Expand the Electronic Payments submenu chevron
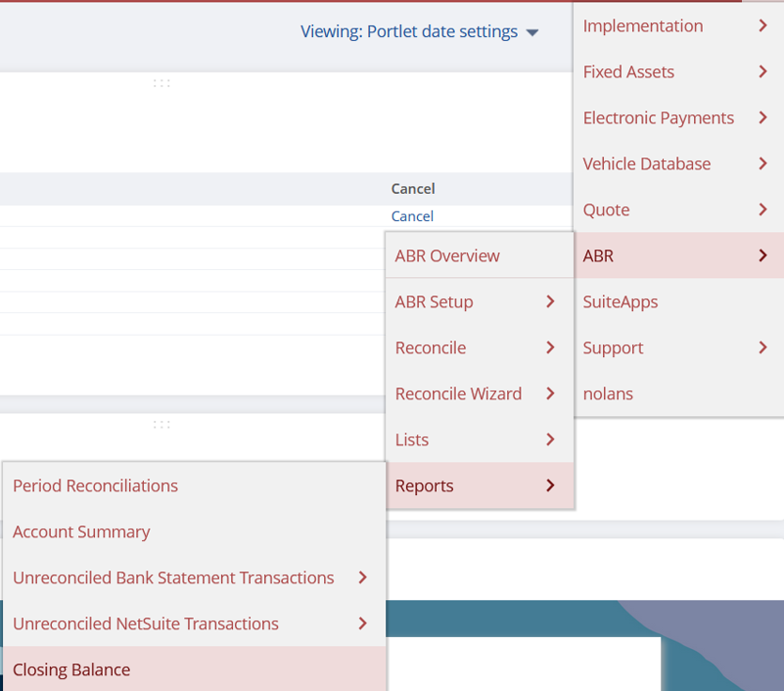This screenshot has height=691, width=784. [762, 118]
